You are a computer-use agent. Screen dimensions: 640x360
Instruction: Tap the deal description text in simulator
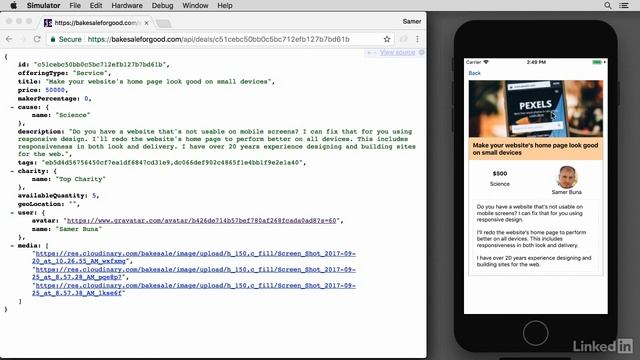535,236
